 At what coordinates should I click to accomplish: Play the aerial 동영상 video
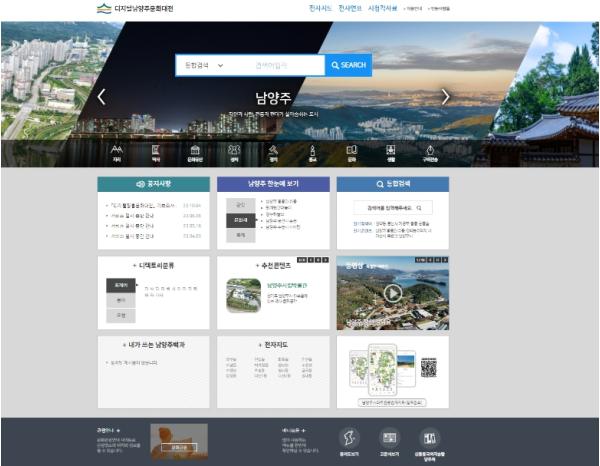[392, 293]
